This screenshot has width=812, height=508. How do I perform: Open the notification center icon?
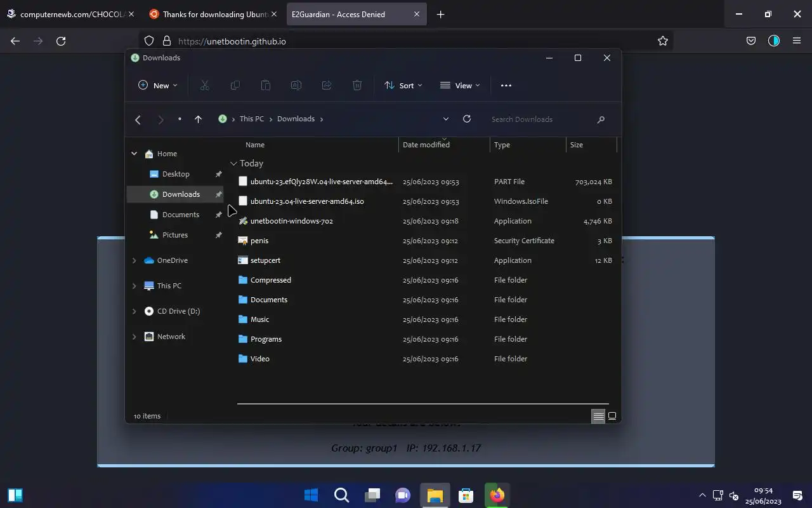coord(797,495)
